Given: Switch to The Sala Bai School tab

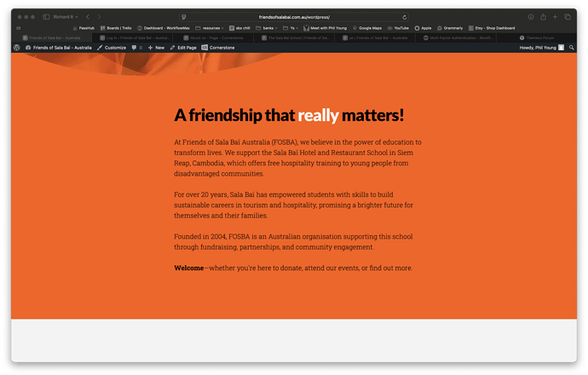Looking at the screenshot, I should [x=296, y=37].
